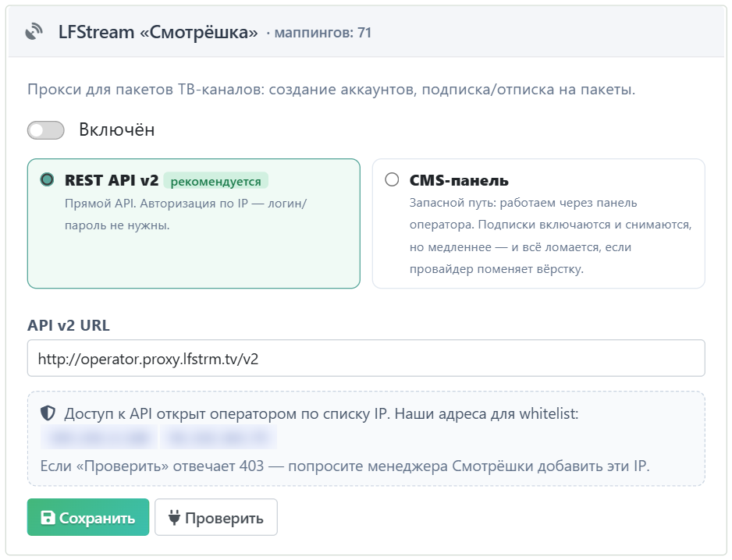Image resolution: width=732 pixels, height=560 pixels.
Task: Click the 'CMS-панель' card heading
Action: [459, 180]
